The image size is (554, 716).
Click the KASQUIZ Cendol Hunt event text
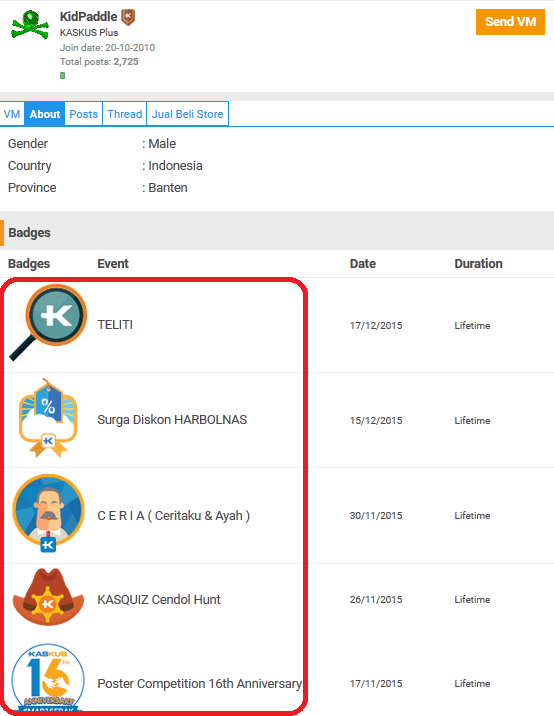pos(159,600)
